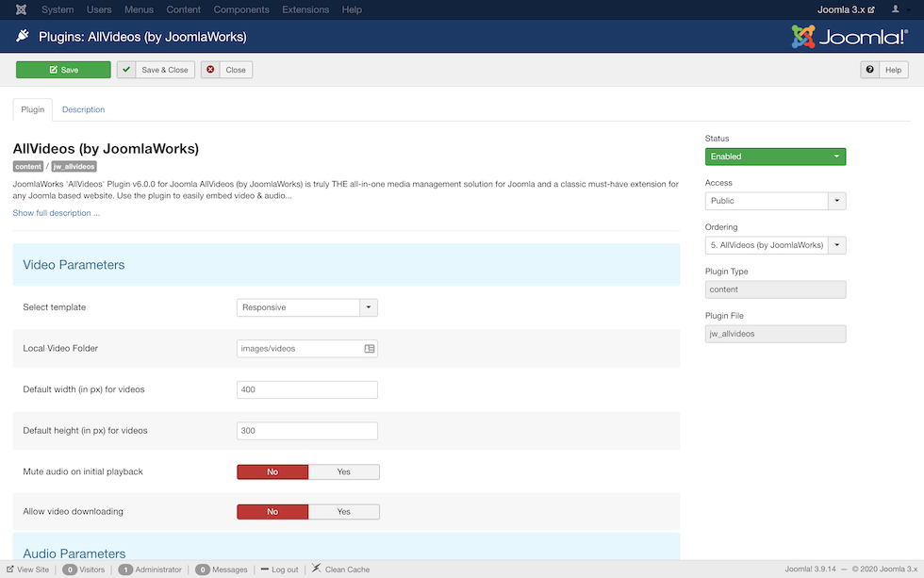Click the Clean Cache broom icon
The width and height of the screenshot is (924, 578).
317,569
